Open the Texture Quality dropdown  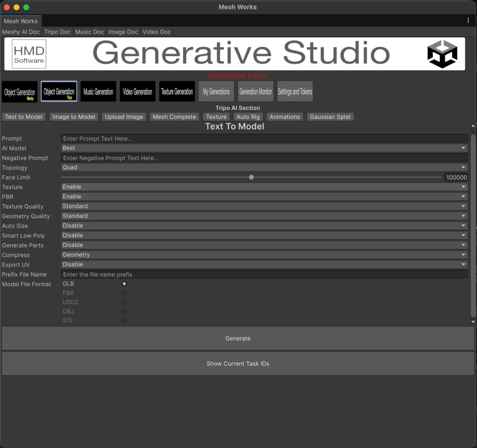[264, 206]
